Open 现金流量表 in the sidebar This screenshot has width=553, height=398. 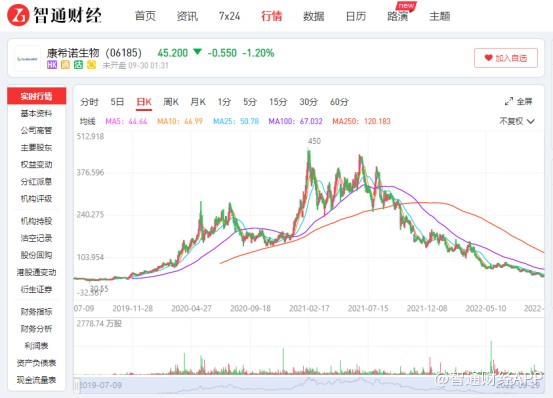(x=36, y=380)
